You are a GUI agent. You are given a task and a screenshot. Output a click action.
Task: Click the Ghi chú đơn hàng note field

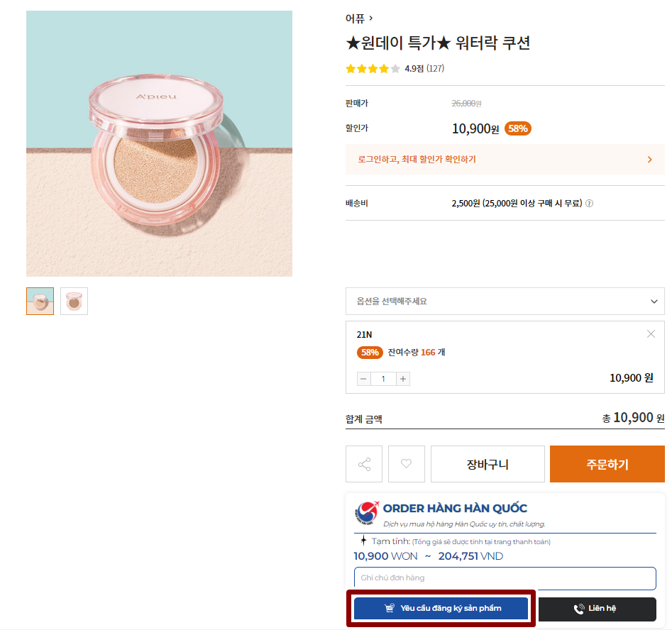[505, 578]
